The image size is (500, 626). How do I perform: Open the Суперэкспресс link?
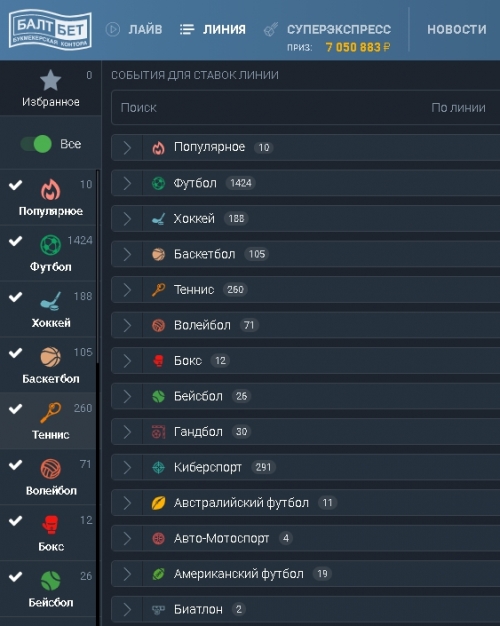click(x=327, y=30)
